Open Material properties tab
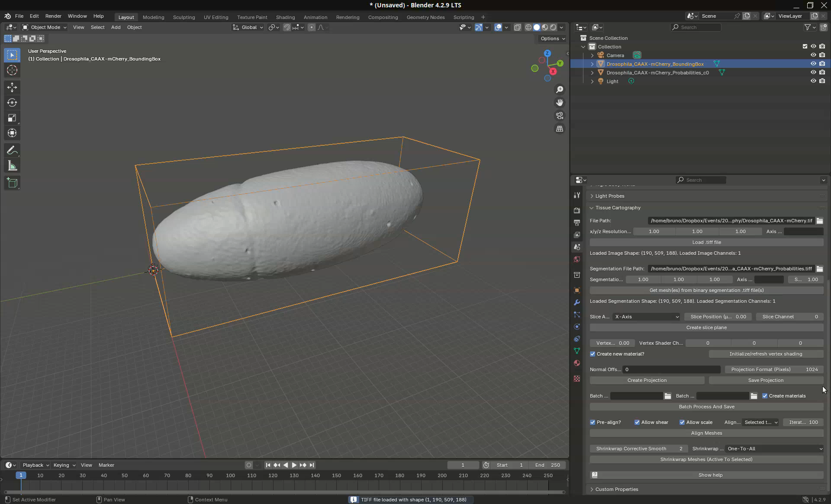The width and height of the screenshot is (831, 504). [x=577, y=363]
